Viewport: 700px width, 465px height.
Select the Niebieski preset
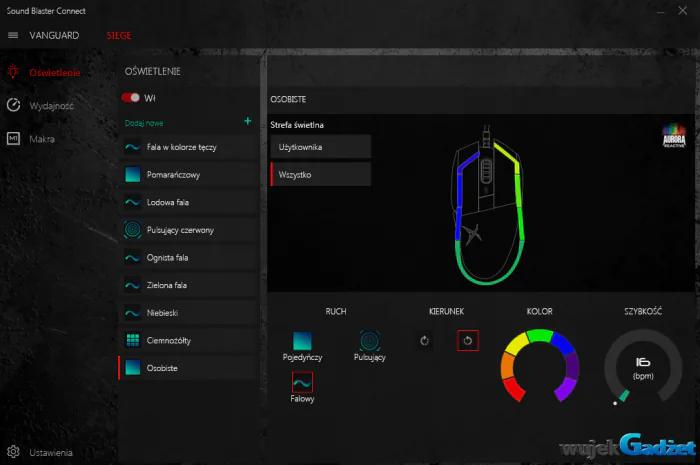point(189,313)
